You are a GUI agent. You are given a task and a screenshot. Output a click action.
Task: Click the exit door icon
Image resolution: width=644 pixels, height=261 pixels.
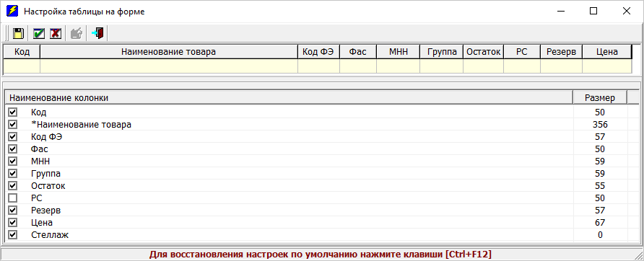[x=97, y=33]
